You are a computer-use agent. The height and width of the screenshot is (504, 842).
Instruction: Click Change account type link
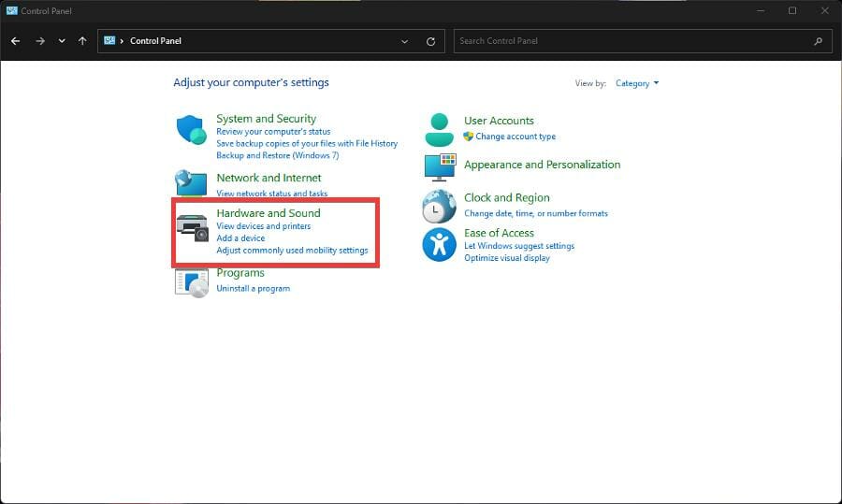(515, 137)
